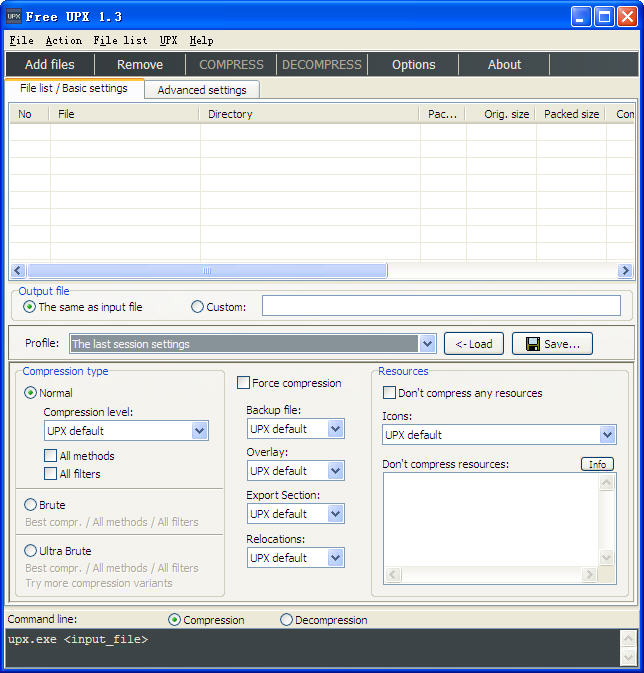Click the UPX app icon in title bar
Screen dimensions: 644x673
click(x=14, y=17)
